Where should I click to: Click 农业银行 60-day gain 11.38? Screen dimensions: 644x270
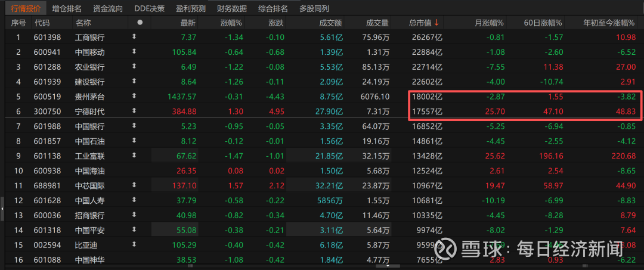[x=553, y=67]
